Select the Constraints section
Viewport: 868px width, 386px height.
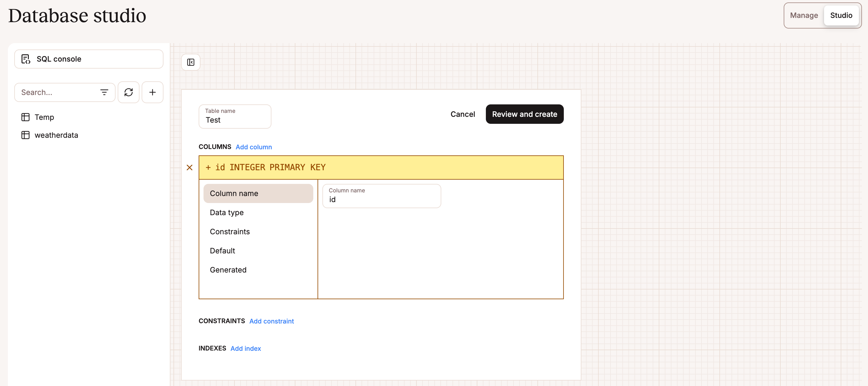point(230,232)
